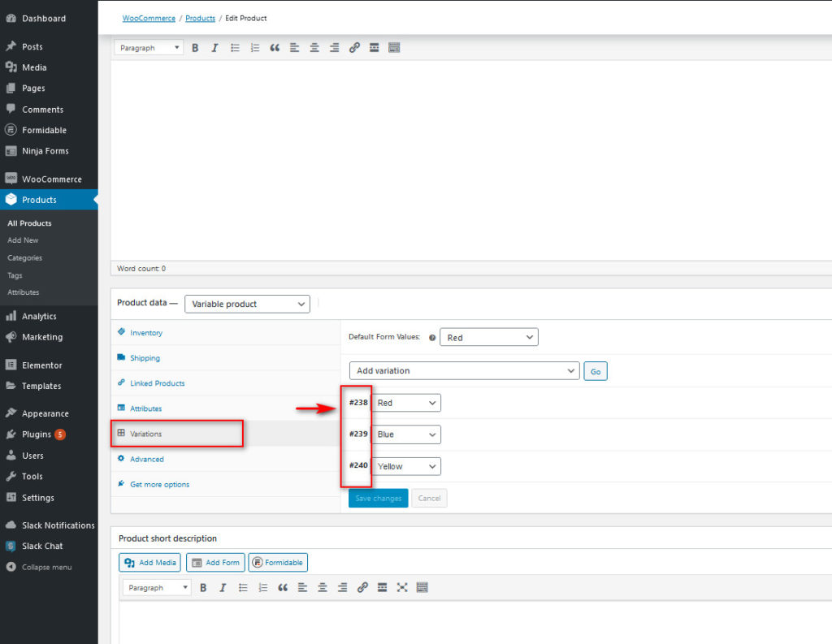Insert link in short description editor
The height and width of the screenshot is (644, 832).
[x=362, y=588]
